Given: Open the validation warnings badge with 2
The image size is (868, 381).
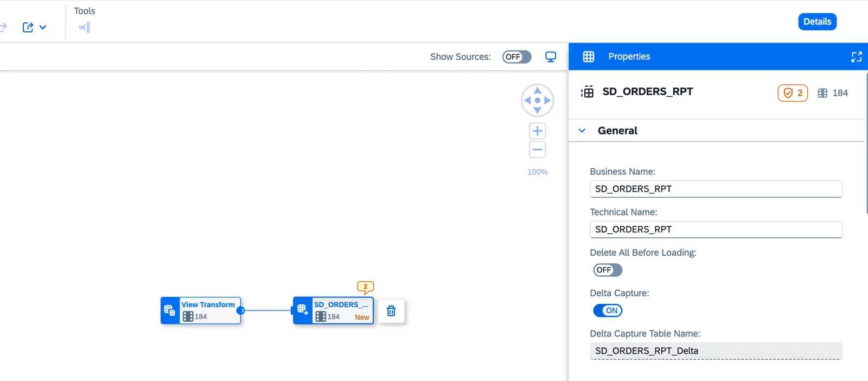Looking at the screenshot, I should (793, 93).
